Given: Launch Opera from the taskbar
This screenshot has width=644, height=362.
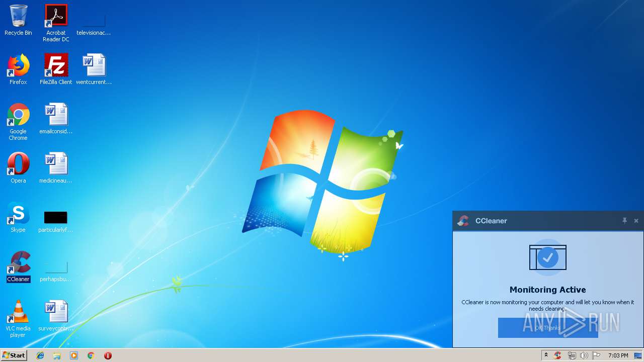Looking at the screenshot, I should point(108,355).
